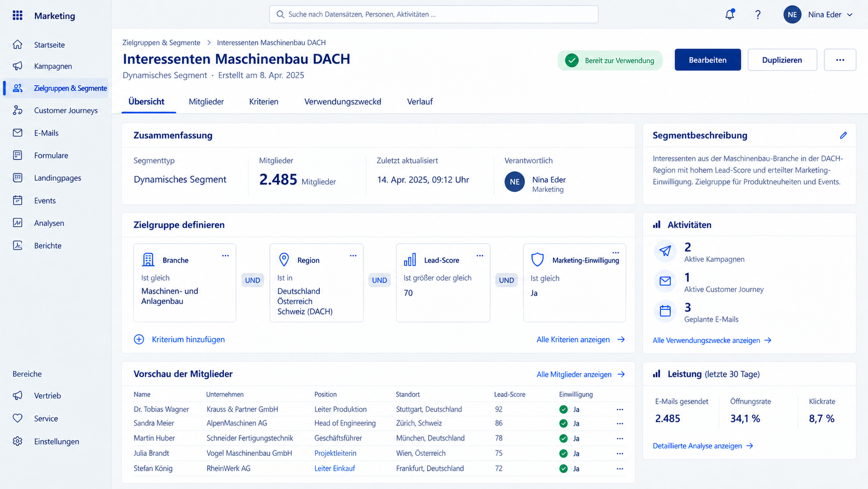Open row menu for Martin Huber

point(620,439)
